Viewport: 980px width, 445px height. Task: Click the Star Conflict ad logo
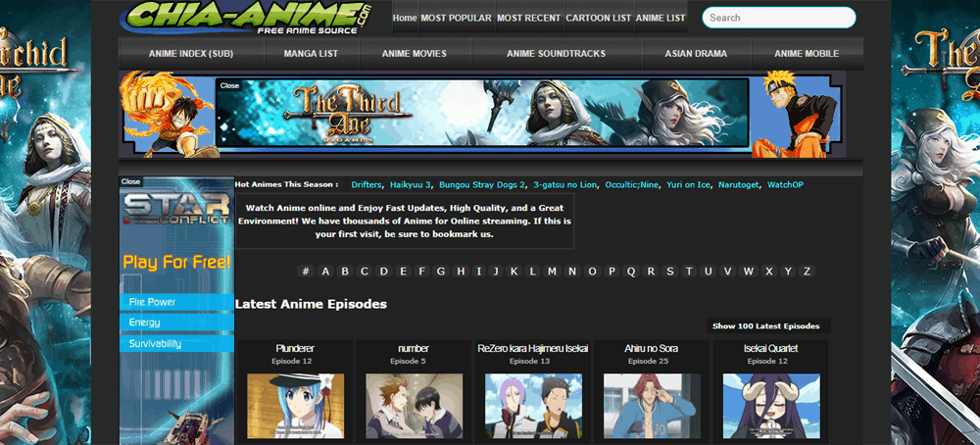tap(176, 210)
